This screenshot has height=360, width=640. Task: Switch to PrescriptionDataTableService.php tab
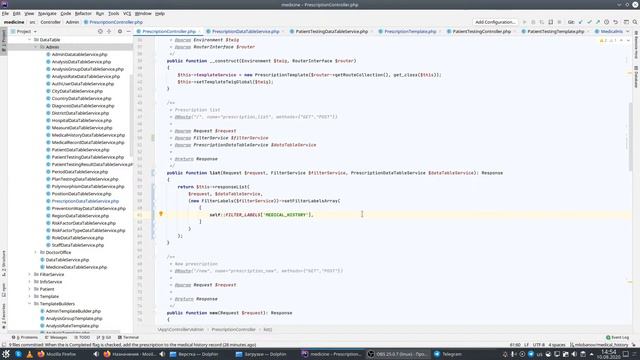[x=245, y=31]
